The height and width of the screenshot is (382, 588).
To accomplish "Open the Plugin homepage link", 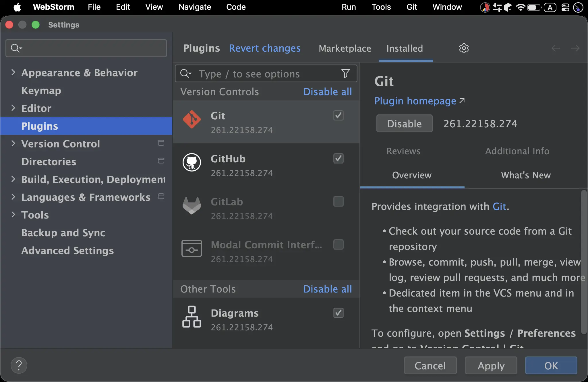I will (419, 101).
